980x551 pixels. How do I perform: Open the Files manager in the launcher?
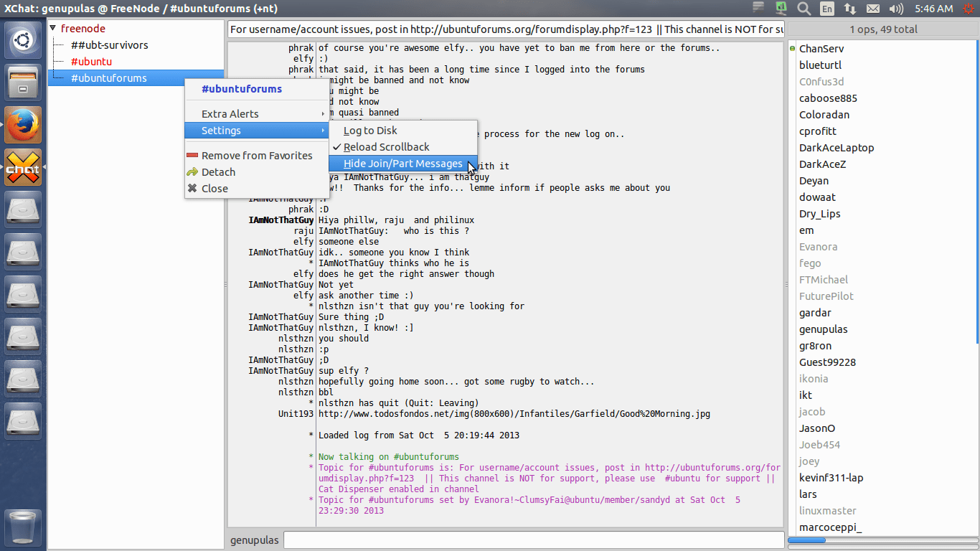[24, 83]
